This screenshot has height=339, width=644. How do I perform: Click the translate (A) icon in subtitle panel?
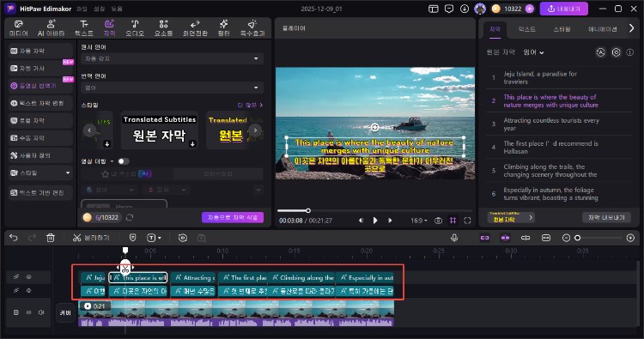[x=600, y=52]
